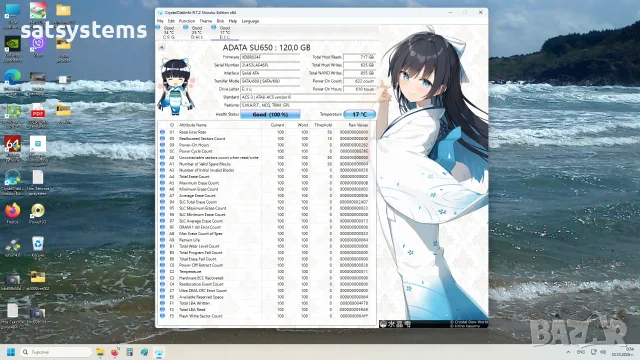
Task: Select the Total Wear Level Count row
Action: (264, 246)
